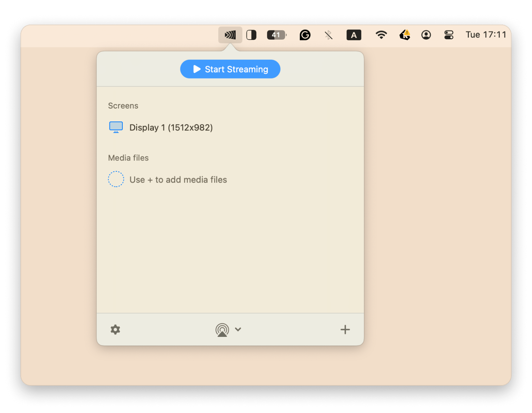
Task: Expand the device list chevron
Action: point(238,329)
